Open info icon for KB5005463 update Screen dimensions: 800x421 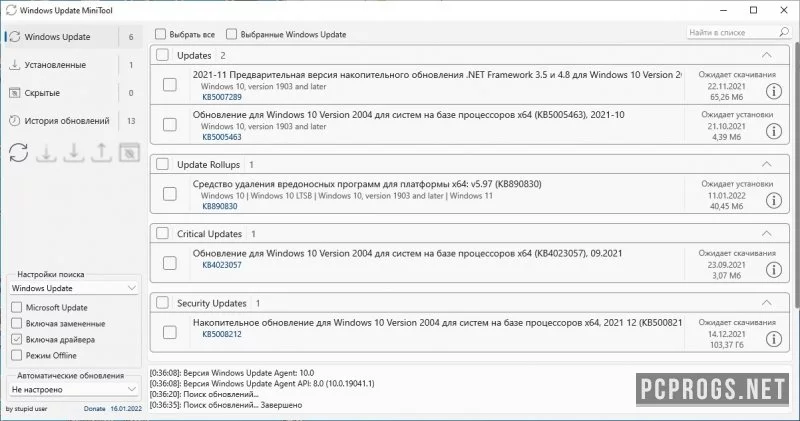[x=773, y=131]
